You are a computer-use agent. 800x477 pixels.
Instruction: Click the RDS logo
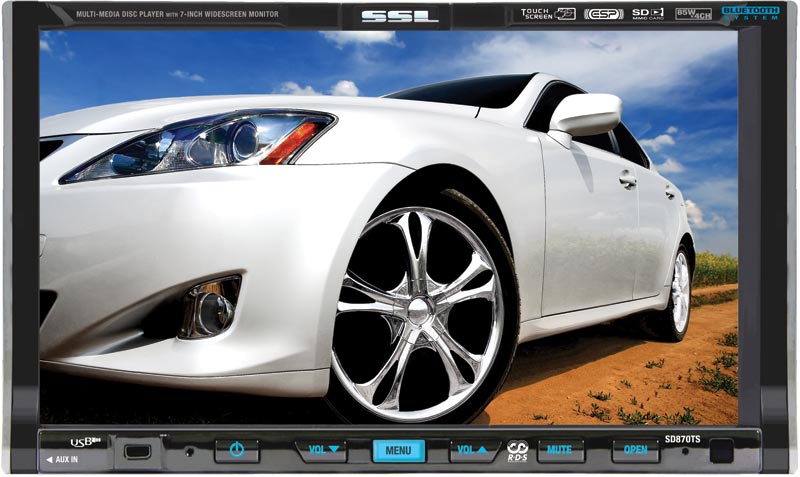(x=518, y=451)
